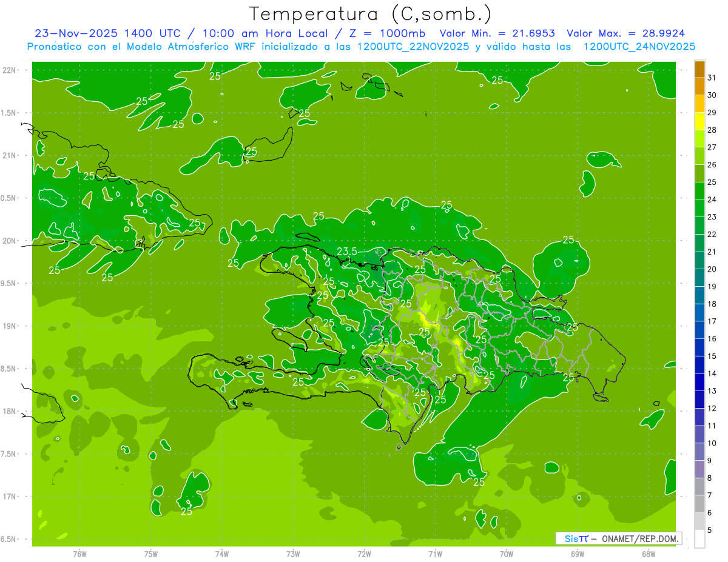Click the legend value '26'
This screenshot has width=728, height=562.
click(x=712, y=165)
